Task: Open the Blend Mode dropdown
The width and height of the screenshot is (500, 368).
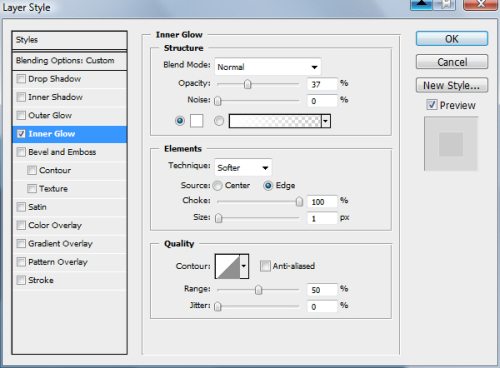Action: pyautogui.click(x=268, y=67)
